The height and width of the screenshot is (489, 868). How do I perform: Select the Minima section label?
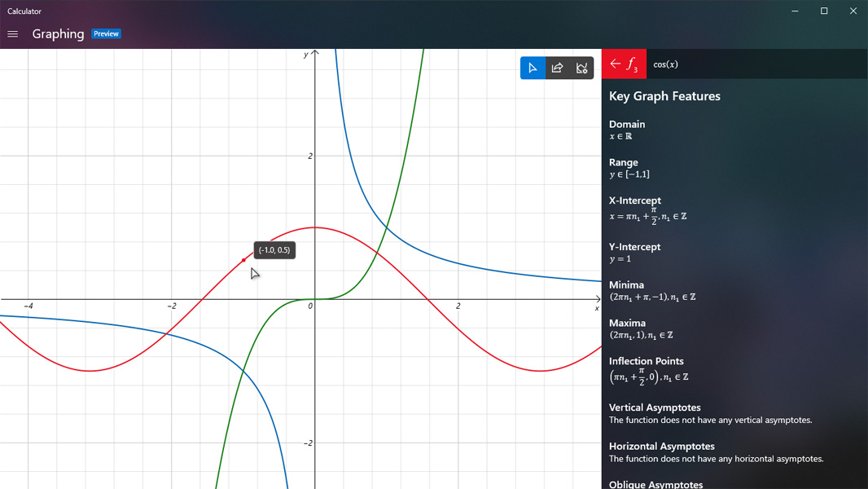point(626,284)
